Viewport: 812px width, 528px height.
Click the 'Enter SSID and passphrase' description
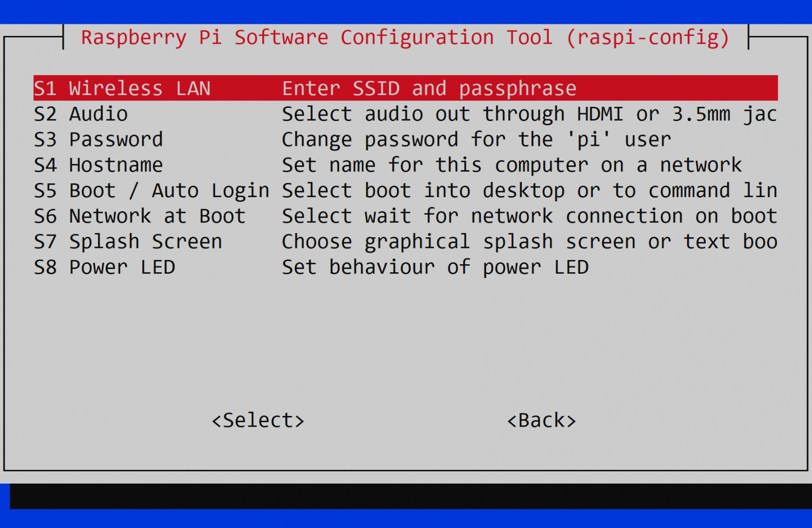[429, 88]
